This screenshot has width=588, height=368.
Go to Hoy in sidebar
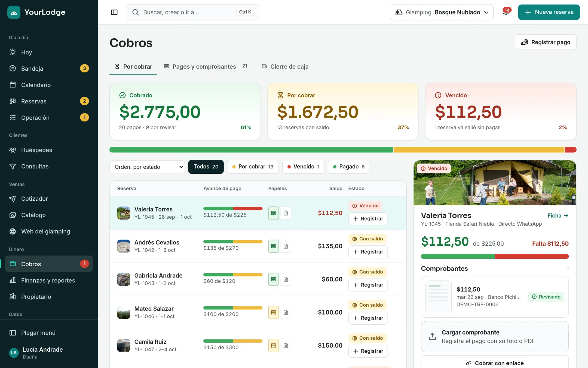tap(49, 52)
